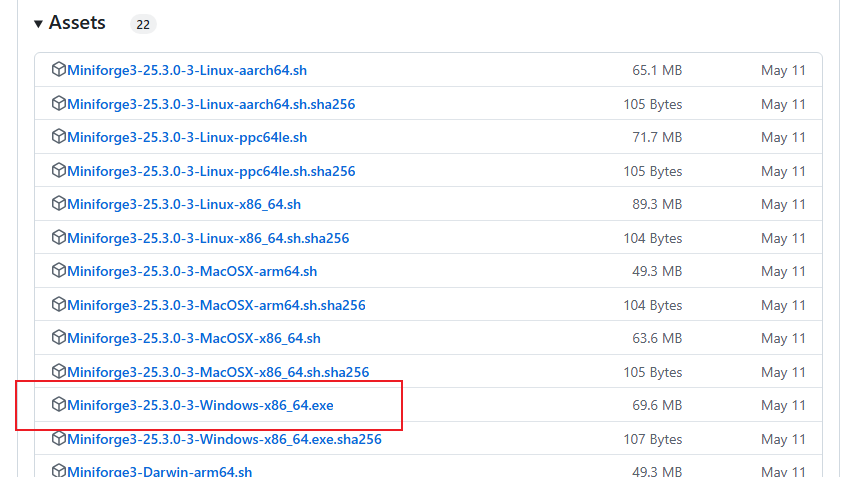Download Miniforge3-Darwin-arm64.sh file
Image resolution: width=857 pixels, height=477 pixels.
tap(160, 471)
